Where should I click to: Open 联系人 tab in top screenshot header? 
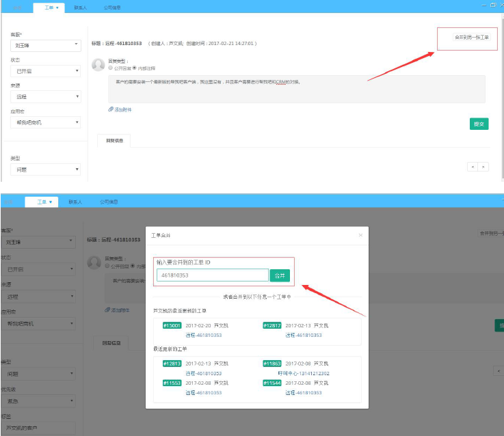[x=81, y=8]
